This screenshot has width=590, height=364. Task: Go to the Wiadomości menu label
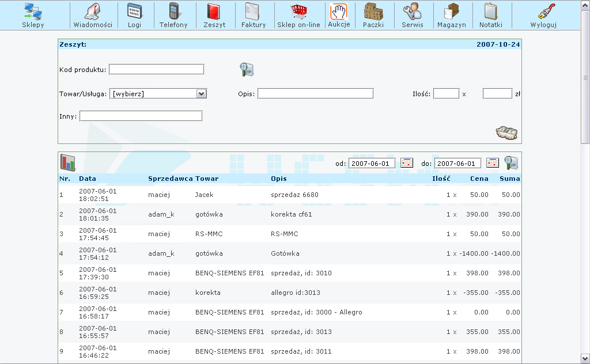(x=93, y=25)
